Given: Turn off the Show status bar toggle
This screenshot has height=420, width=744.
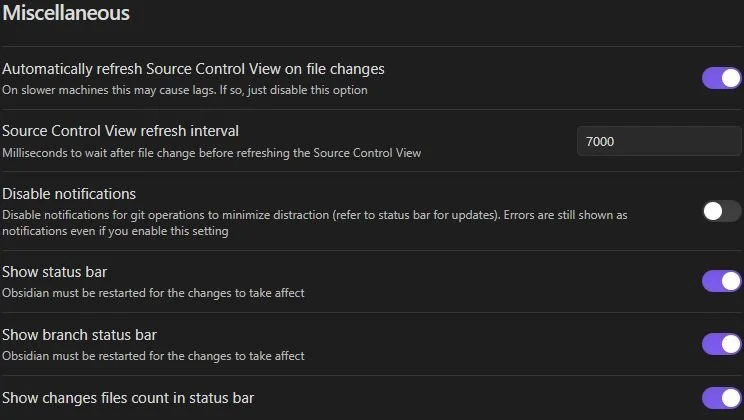Looking at the screenshot, I should click(x=721, y=281).
